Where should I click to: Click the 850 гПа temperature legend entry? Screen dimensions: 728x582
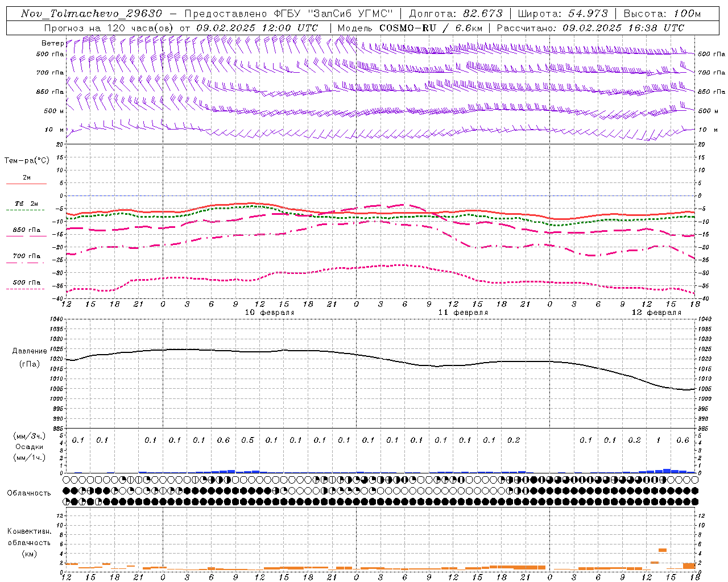(26, 230)
